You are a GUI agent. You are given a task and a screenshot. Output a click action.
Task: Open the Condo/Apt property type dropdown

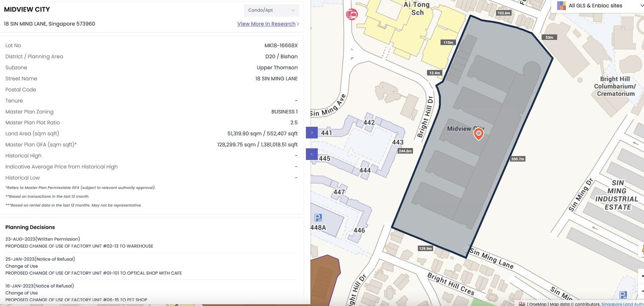pyautogui.click(x=271, y=10)
